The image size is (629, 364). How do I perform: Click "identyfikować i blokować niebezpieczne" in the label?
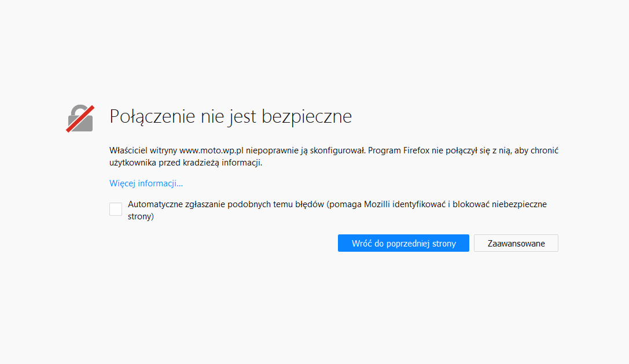point(469,204)
